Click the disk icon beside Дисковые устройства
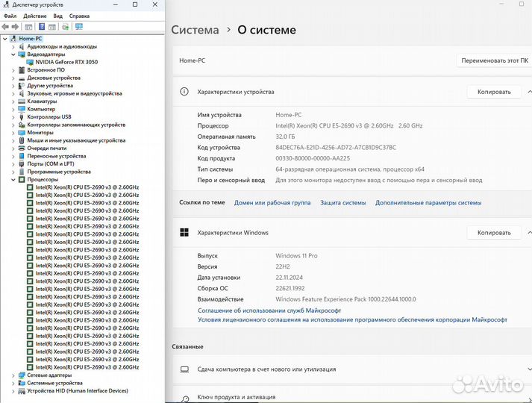The image size is (532, 403). [x=22, y=78]
